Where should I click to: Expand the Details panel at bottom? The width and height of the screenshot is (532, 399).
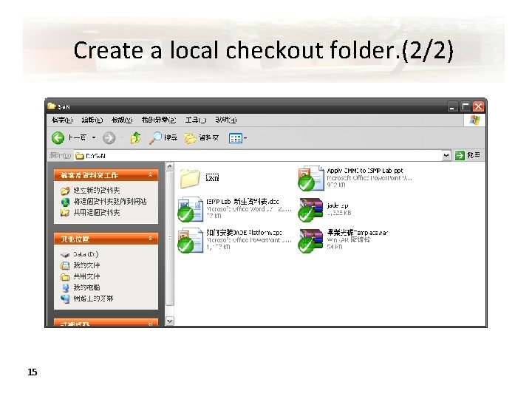click(150, 324)
